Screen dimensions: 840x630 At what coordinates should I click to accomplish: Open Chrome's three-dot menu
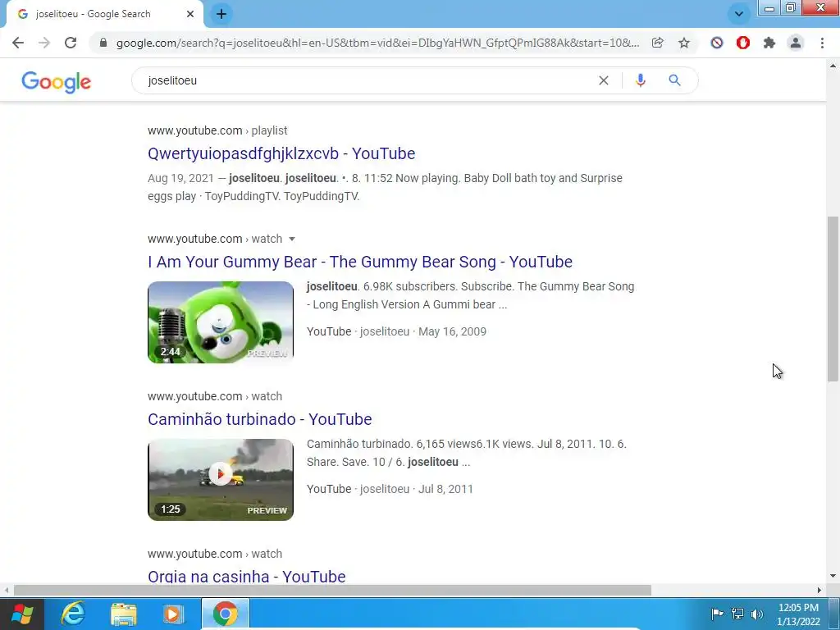pos(822,43)
